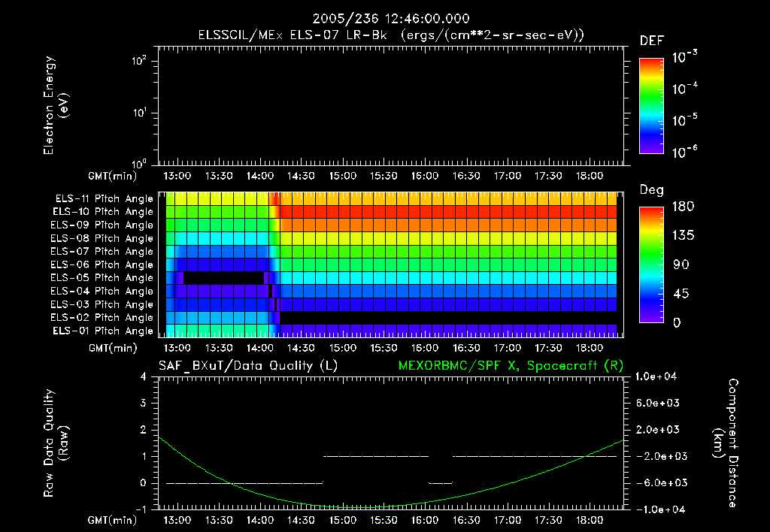The height and width of the screenshot is (532, 770).
Task: Click '16:00' on the electron energy time axis
Action: (425, 176)
